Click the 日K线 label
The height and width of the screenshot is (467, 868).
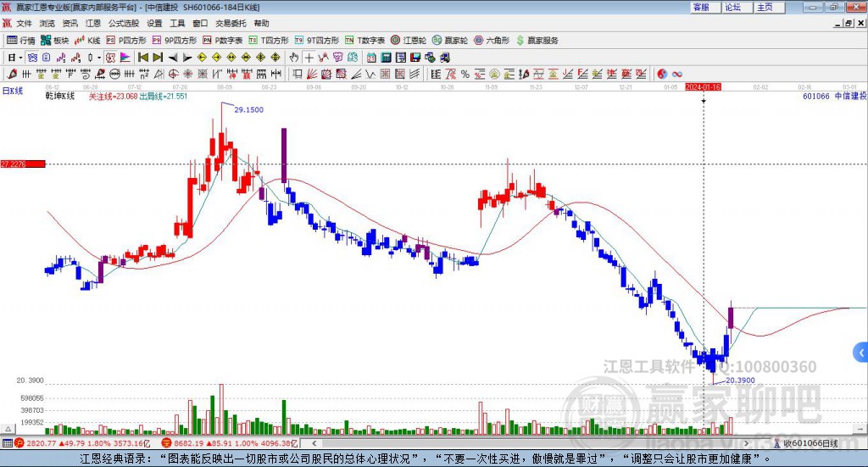click(x=13, y=91)
